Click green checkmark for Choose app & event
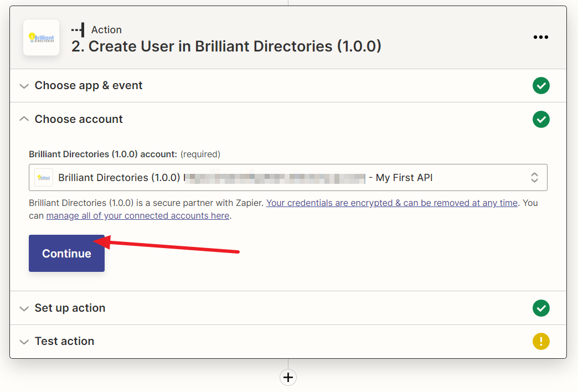Image resolution: width=578 pixels, height=392 pixels. coord(541,86)
